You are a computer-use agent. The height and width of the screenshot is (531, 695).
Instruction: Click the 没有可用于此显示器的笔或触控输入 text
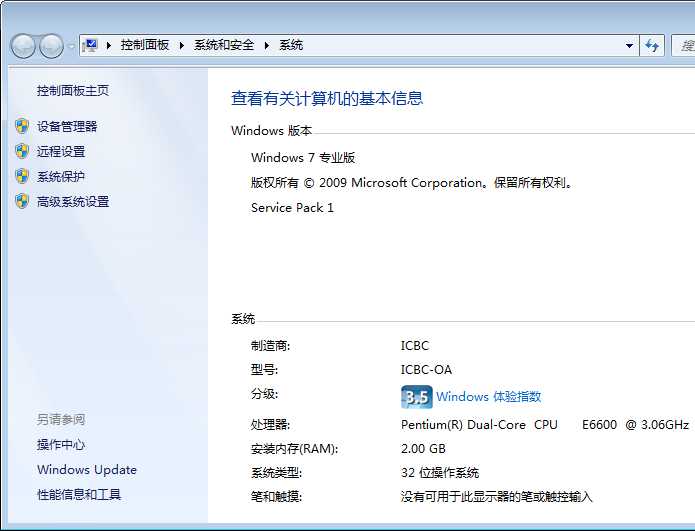click(x=496, y=496)
